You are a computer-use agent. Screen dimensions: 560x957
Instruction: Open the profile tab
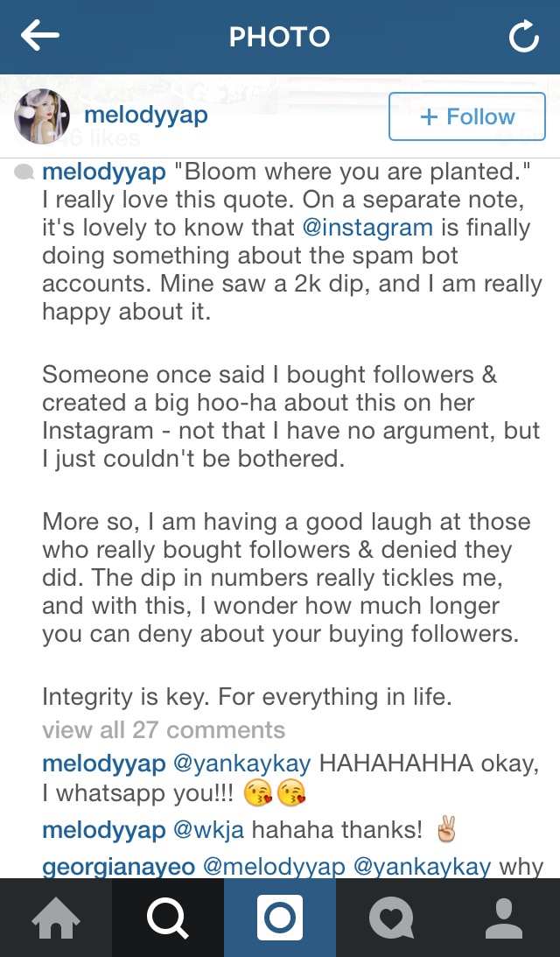tap(503, 918)
